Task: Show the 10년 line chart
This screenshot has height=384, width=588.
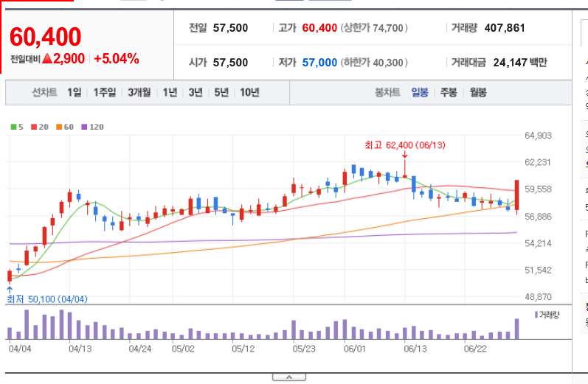Action: click(x=250, y=92)
